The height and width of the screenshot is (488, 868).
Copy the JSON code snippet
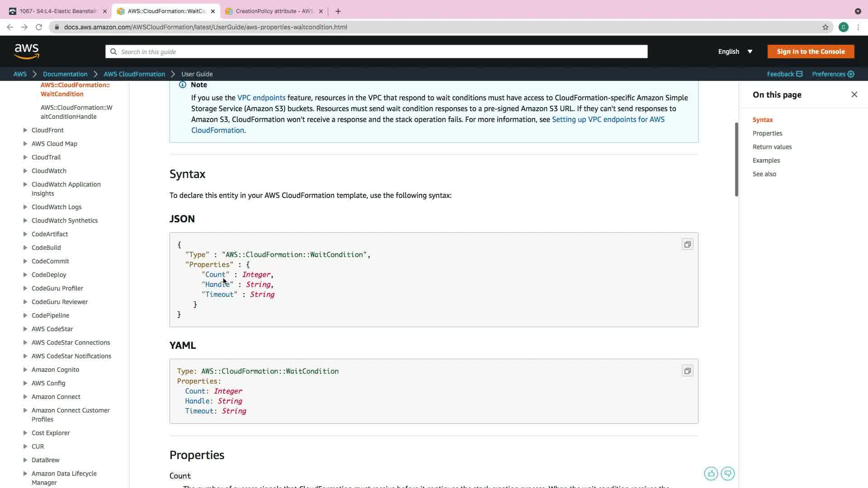coord(687,244)
